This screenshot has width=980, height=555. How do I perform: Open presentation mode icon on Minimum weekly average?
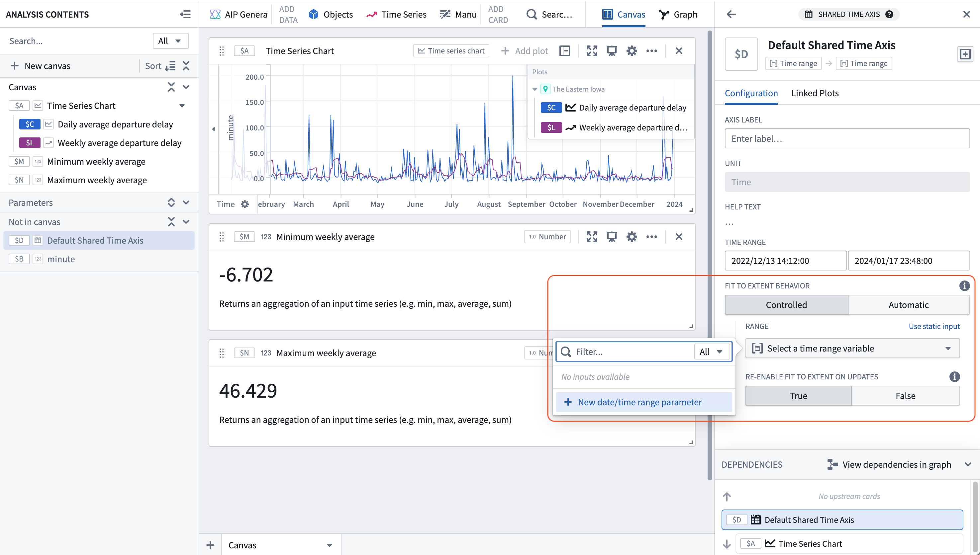tap(612, 237)
